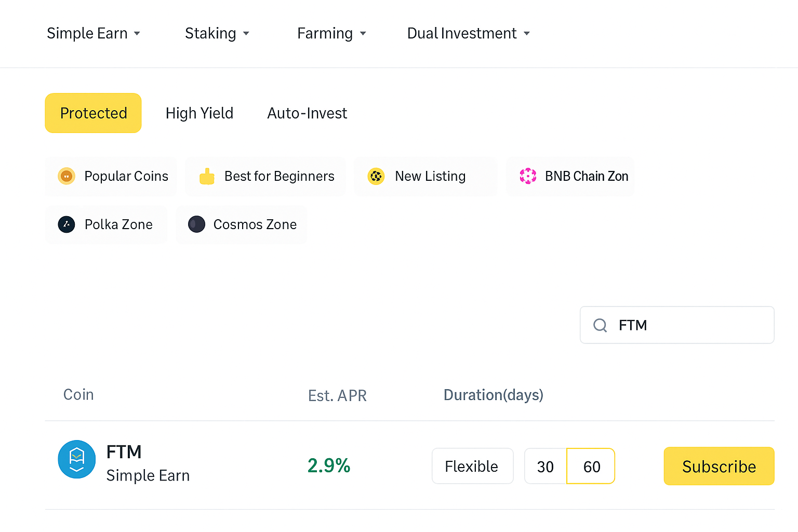This screenshot has height=532, width=798.
Task: Click the BNB Chain Zone icon
Action: pyautogui.click(x=528, y=176)
